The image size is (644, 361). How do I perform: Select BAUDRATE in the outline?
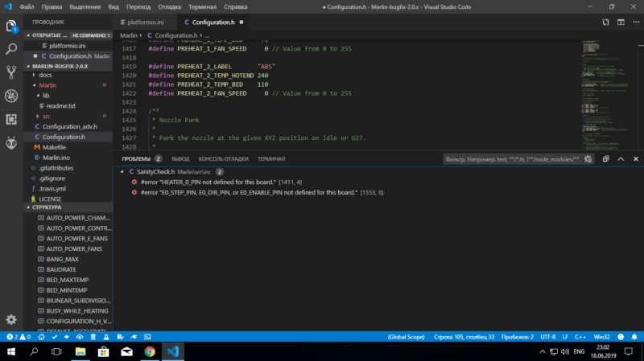(61, 269)
